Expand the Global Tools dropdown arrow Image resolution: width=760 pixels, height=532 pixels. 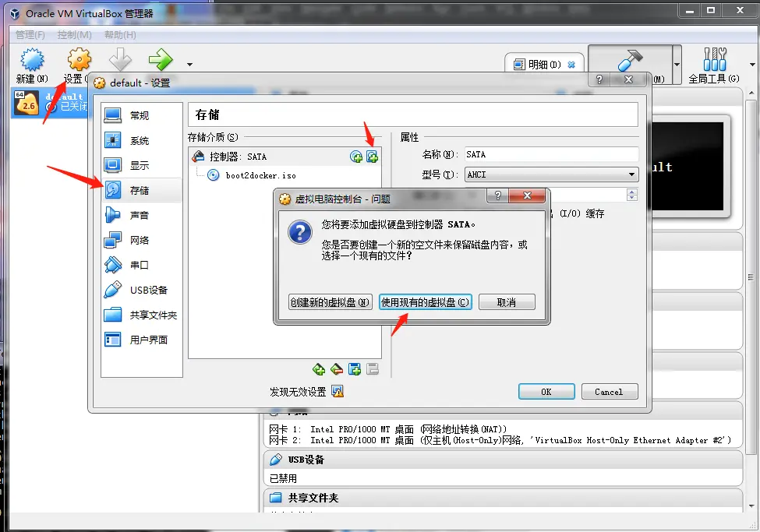pos(752,65)
